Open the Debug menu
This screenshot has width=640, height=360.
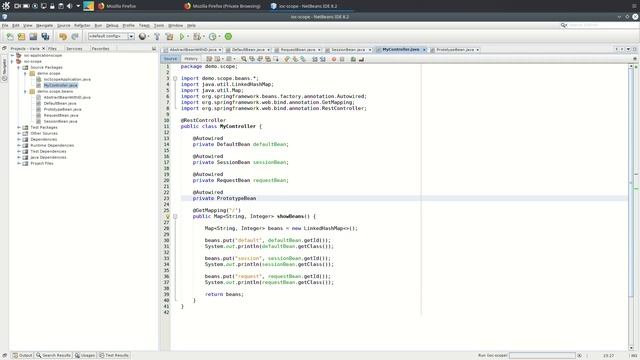pos(112,25)
